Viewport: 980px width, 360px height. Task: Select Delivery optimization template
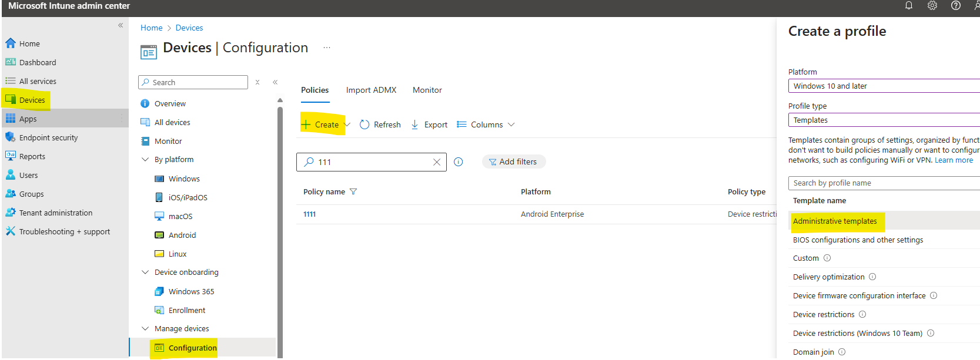pos(828,277)
